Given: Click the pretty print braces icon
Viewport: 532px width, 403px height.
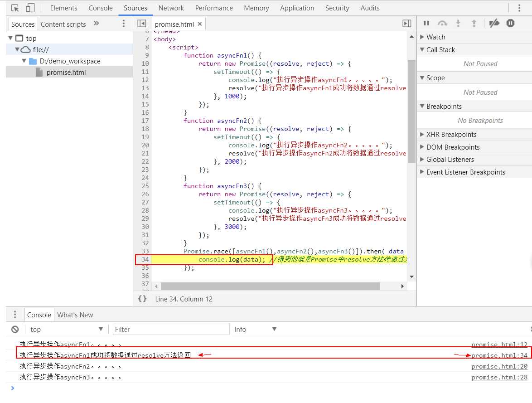Looking at the screenshot, I should pyautogui.click(x=142, y=299).
